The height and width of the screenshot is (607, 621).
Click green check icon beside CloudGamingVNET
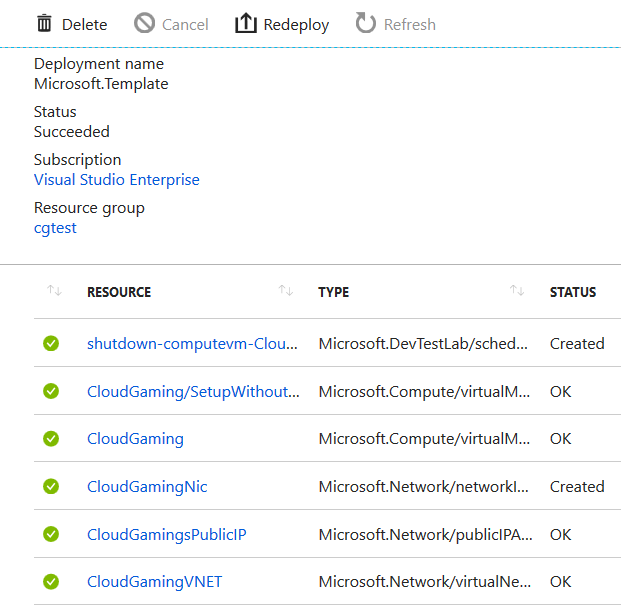[x=51, y=582]
